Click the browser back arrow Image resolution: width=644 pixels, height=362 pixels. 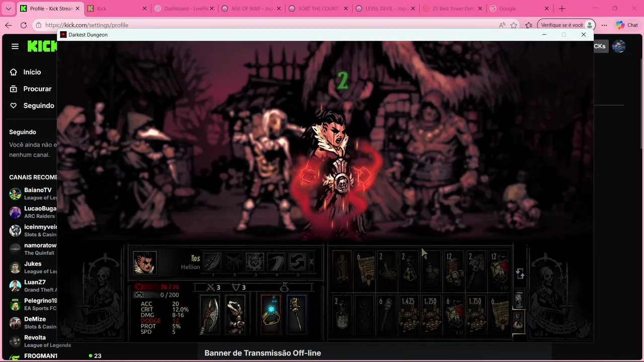point(9,25)
